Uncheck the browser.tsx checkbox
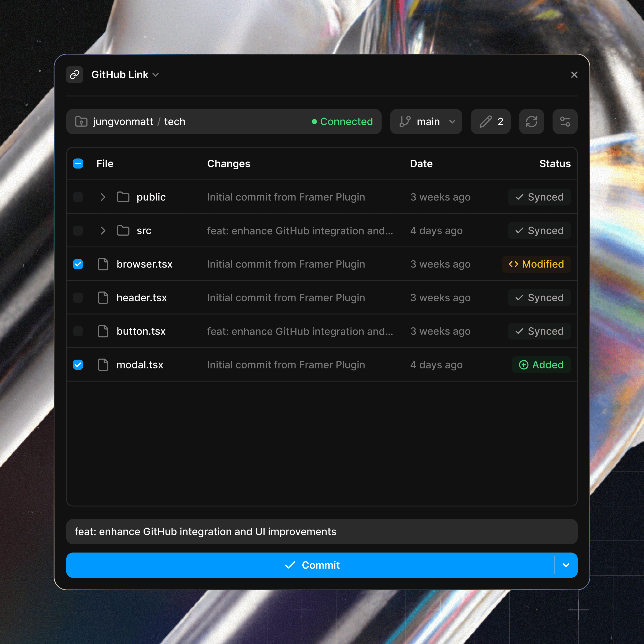Image resolution: width=644 pixels, height=644 pixels. pyautogui.click(x=78, y=264)
